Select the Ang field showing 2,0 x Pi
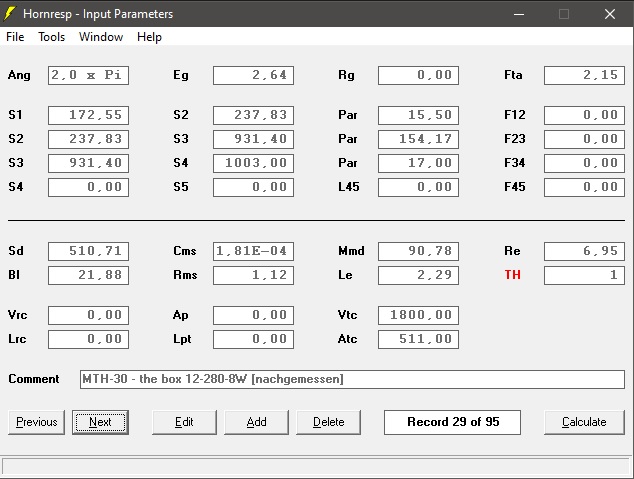This screenshot has height=479, width=634. coord(89,75)
